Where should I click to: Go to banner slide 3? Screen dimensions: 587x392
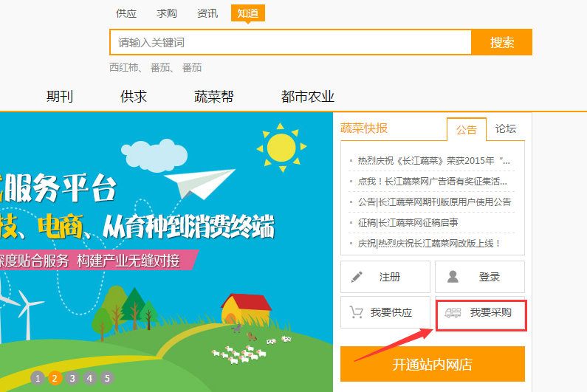tap(72, 378)
